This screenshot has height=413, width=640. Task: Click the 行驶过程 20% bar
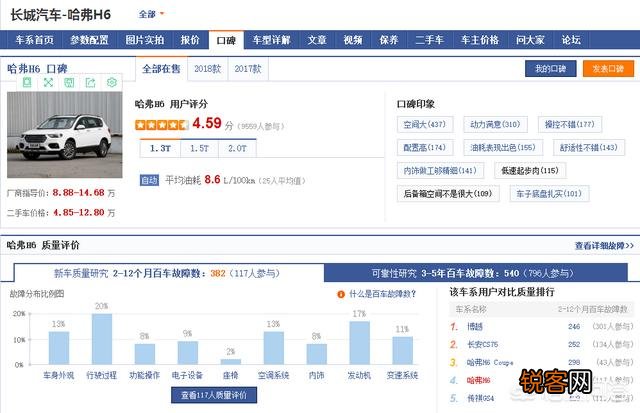tap(102, 338)
